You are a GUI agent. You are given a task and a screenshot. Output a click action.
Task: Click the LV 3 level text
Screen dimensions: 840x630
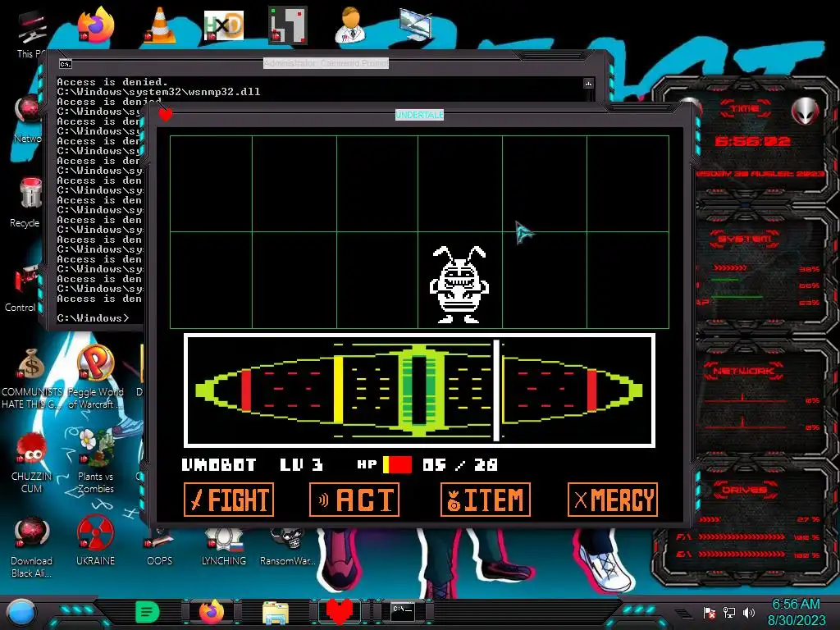click(302, 464)
